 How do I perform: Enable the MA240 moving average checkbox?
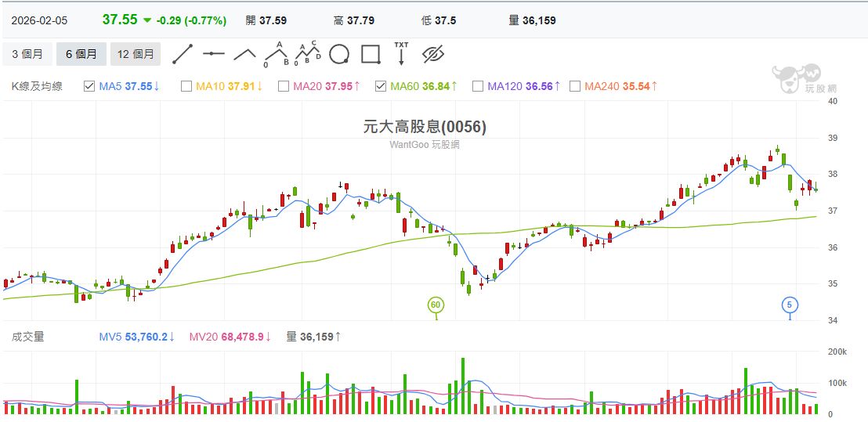575,86
